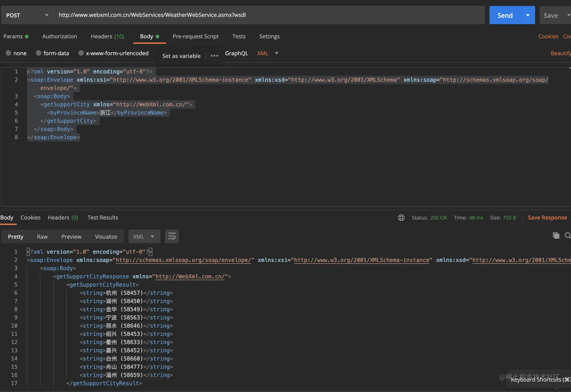Screen dimensions: 571x392
Task: Open the XML response format dropdown
Action: (x=144, y=237)
